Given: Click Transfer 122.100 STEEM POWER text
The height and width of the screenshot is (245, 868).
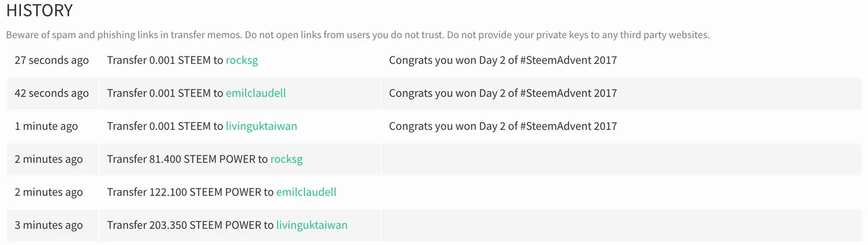Looking at the screenshot, I should 190,192.
